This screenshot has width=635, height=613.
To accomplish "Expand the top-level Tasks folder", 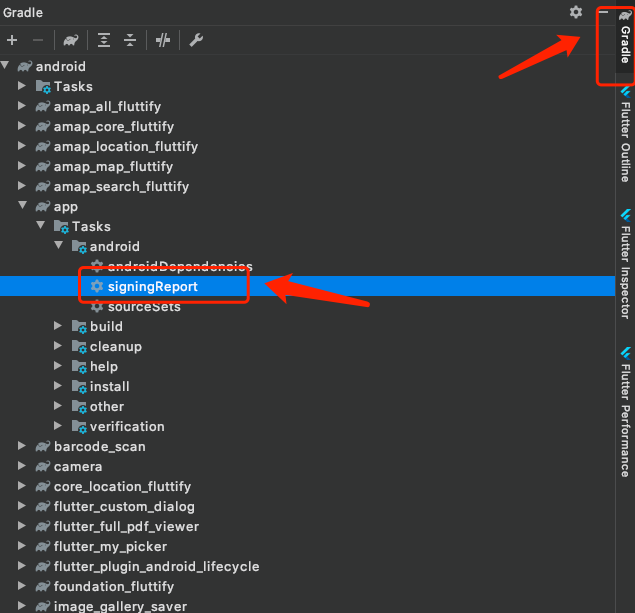I will [x=22, y=85].
